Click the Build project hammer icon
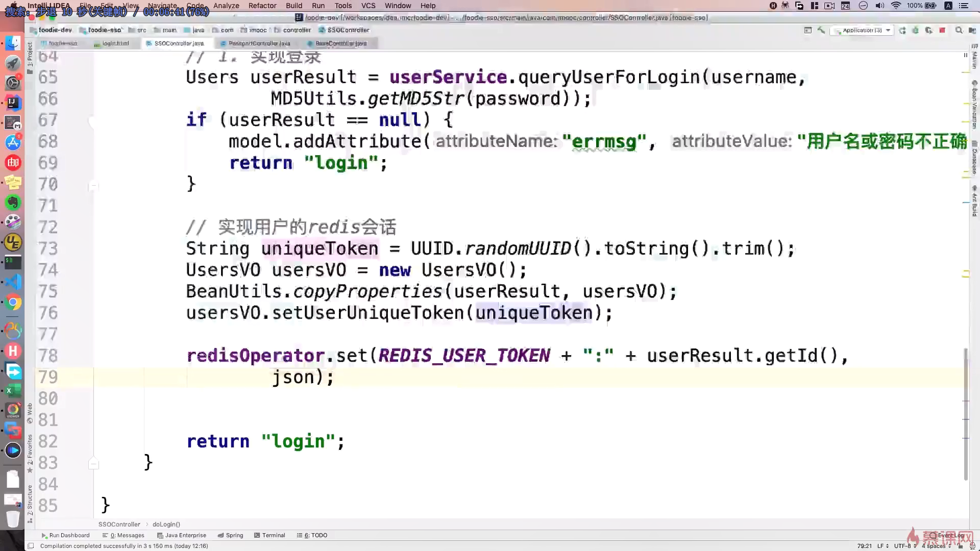The image size is (980, 551). tap(821, 30)
